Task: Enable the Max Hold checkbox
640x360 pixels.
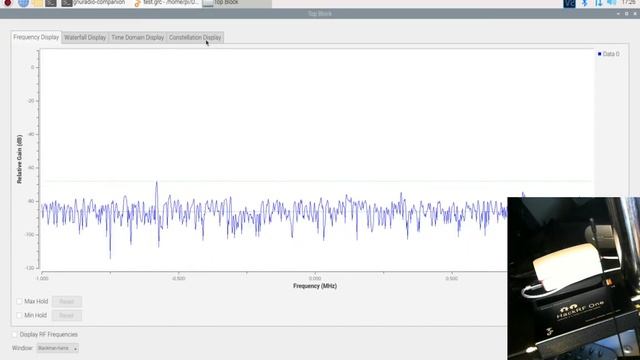Action: [x=19, y=301]
